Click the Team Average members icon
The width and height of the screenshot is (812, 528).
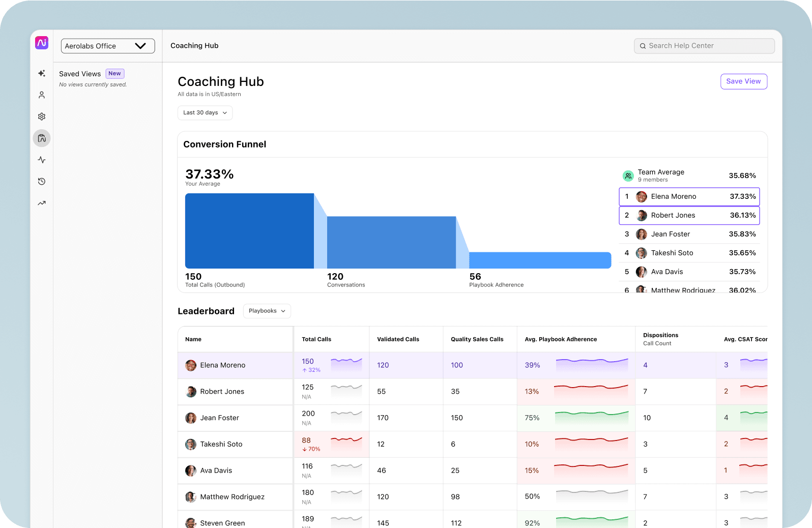[x=628, y=176]
